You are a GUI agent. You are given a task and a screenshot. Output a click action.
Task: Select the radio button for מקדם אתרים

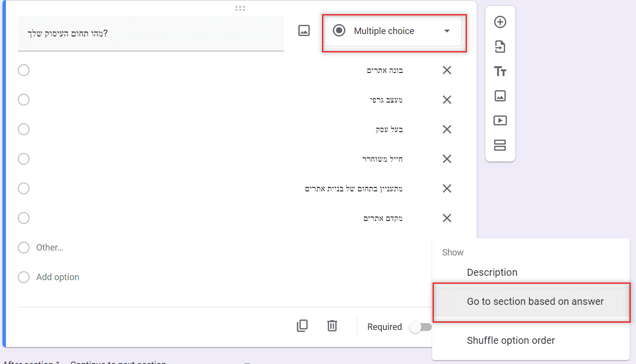pyautogui.click(x=24, y=218)
